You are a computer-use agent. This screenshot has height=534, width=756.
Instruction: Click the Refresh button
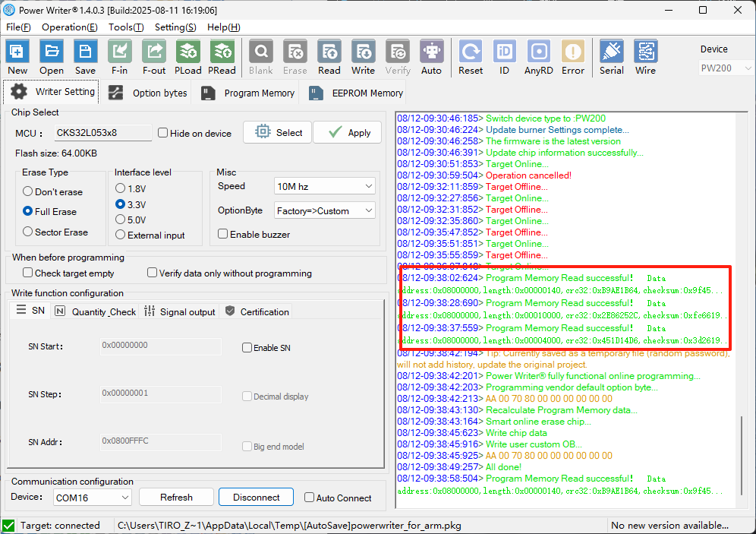click(176, 497)
